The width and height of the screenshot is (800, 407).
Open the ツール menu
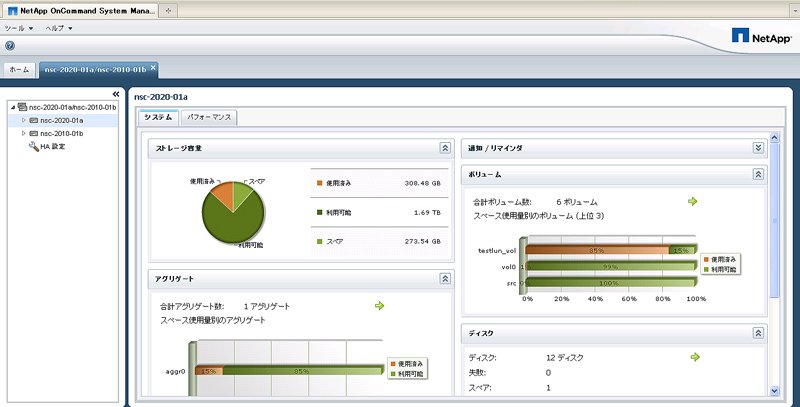point(19,28)
